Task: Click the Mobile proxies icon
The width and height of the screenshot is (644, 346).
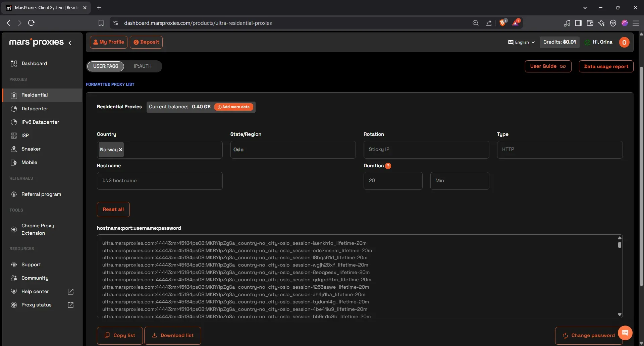Action: point(14,163)
